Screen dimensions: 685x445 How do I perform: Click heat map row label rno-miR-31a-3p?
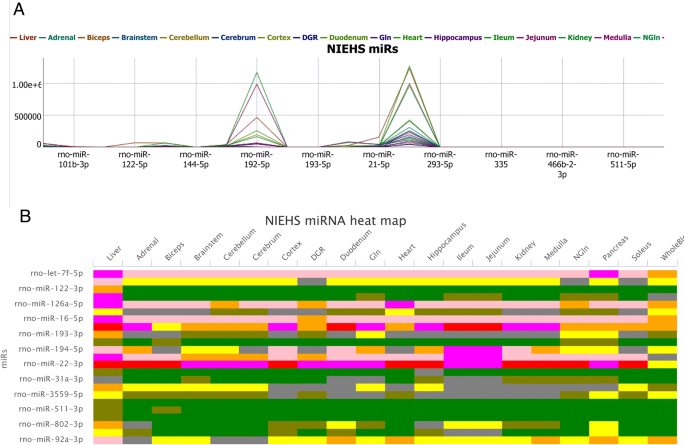(51, 379)
